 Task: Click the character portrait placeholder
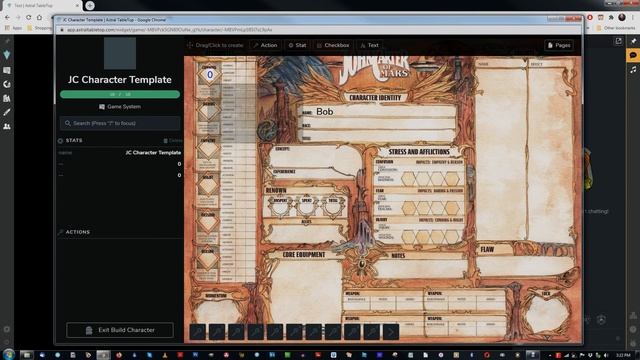120,53
